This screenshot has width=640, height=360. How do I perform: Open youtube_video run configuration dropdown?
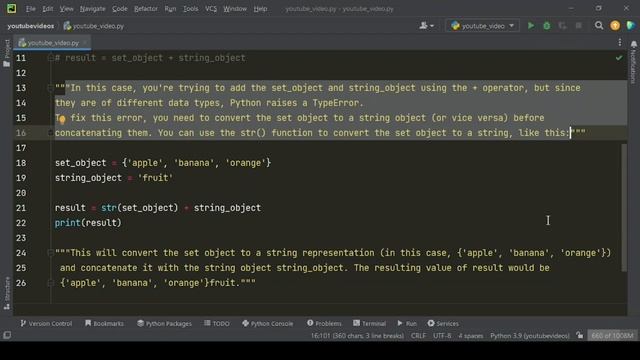pyautogui.click(x=482, y=26)
